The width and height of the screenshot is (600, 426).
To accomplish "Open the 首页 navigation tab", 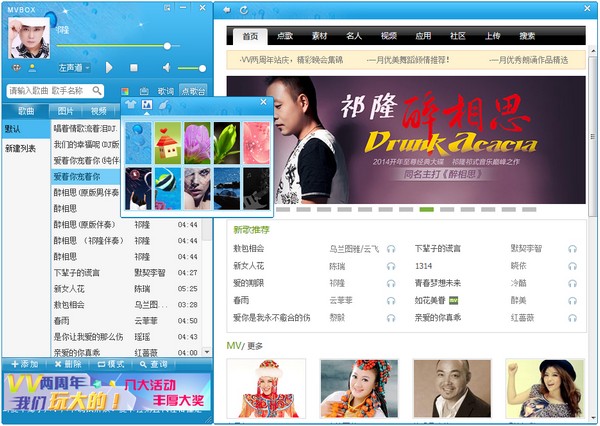I will coord(250,36).
